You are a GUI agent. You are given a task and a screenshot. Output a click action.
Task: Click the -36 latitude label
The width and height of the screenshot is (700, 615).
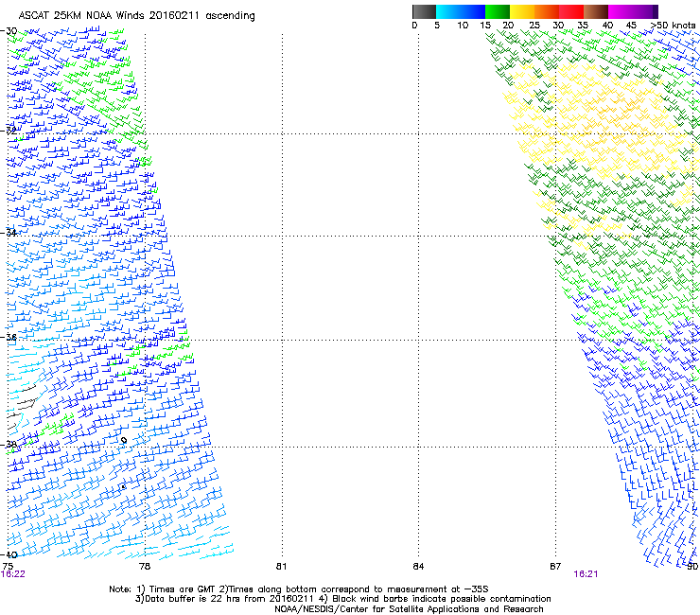click(9, 337)
